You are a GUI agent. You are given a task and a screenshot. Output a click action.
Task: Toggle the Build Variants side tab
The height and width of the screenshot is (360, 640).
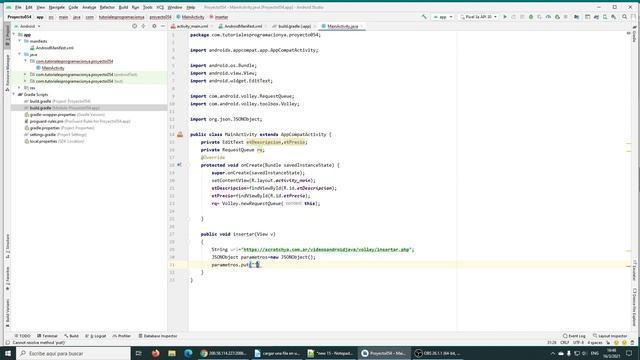(7, 313)
